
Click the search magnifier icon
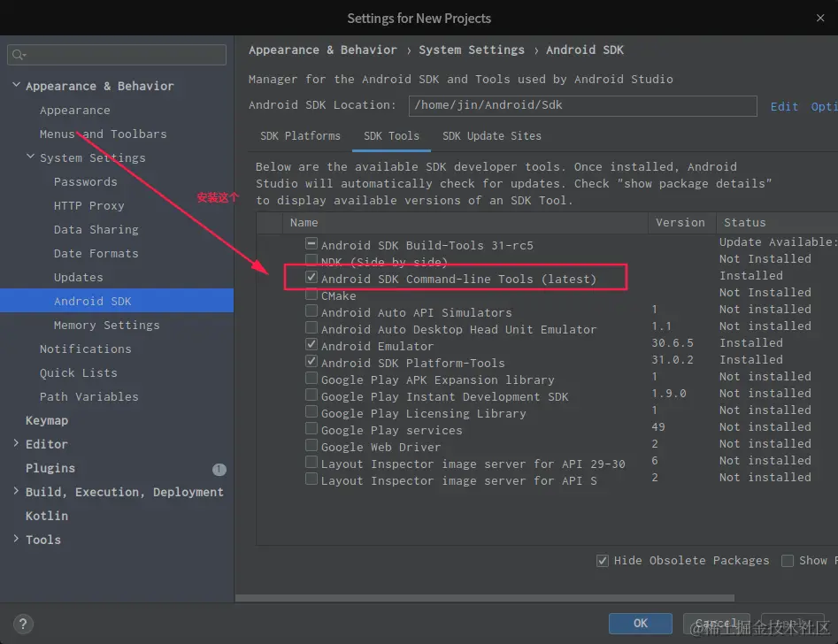click(18, 55)
